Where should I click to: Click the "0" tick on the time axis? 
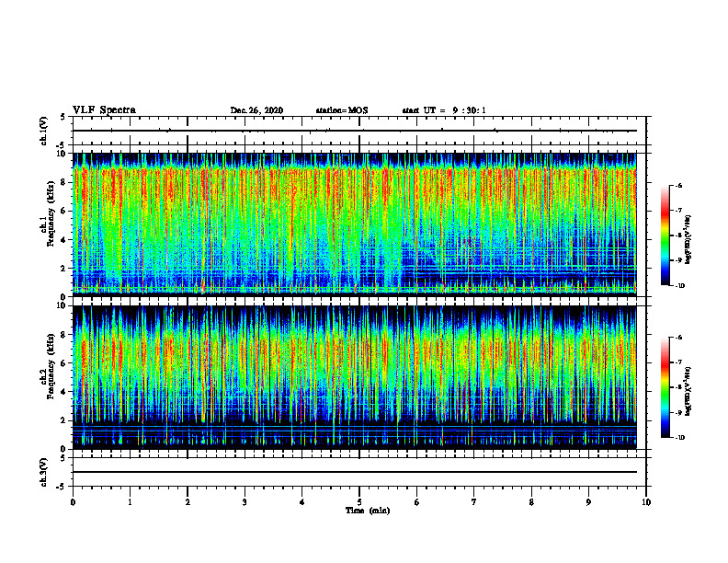73,502
